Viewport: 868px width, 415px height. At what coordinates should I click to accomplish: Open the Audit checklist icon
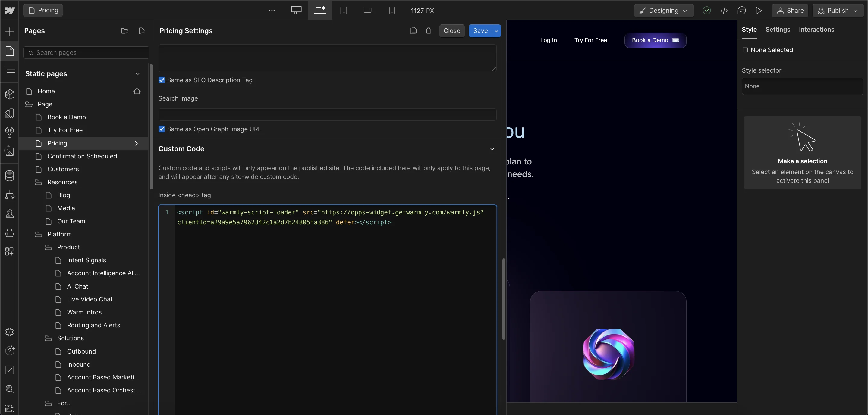pos(10,370)
